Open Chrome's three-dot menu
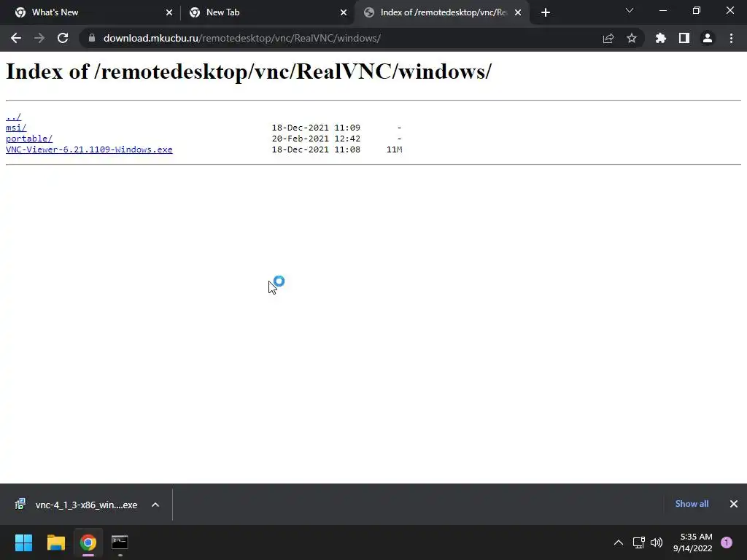 (x=731, y=38)
